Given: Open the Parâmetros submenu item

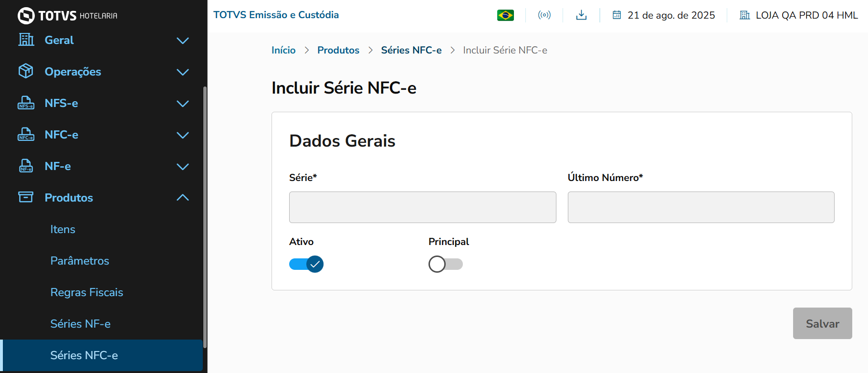Looking at the screenshot, I should [x=80, y=261].
